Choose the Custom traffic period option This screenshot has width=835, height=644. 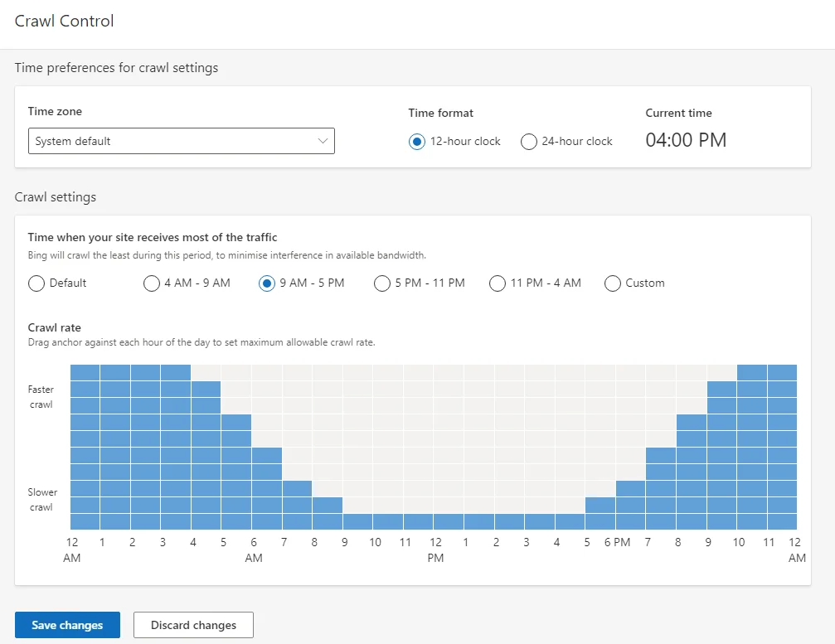(612, 283)
